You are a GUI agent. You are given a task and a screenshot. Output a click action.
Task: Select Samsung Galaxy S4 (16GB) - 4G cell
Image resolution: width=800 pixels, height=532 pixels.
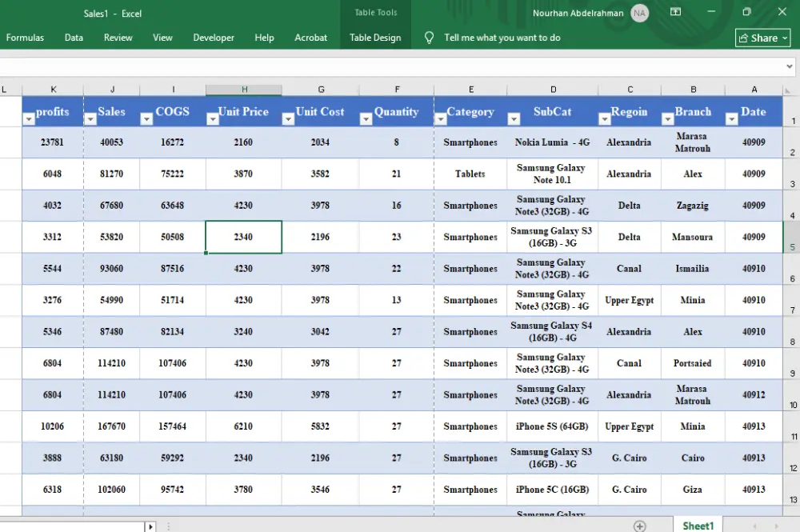click(553, 331)
